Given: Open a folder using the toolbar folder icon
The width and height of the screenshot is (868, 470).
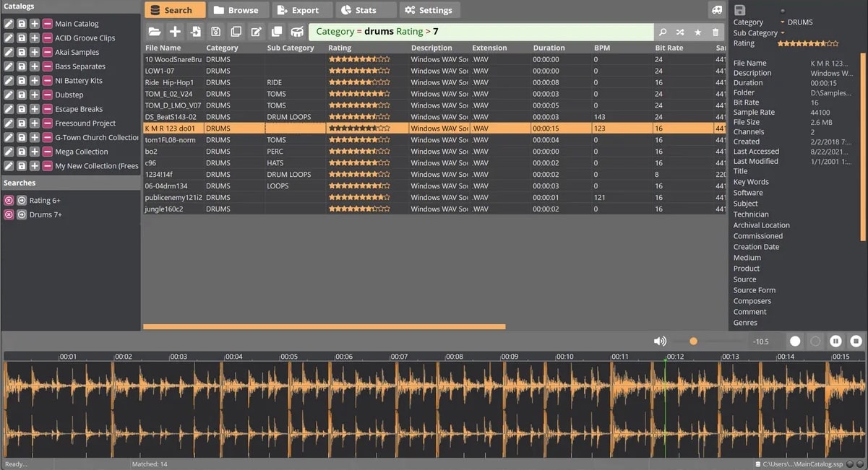Looking at the screenshot, I should [155, 31].
